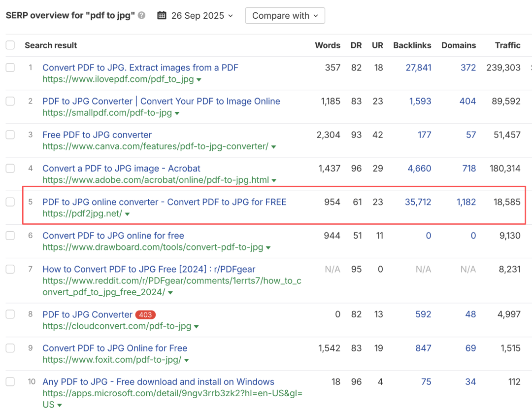The image size is (532, 414).
Task: Click the UR column header
Action: 377,45
